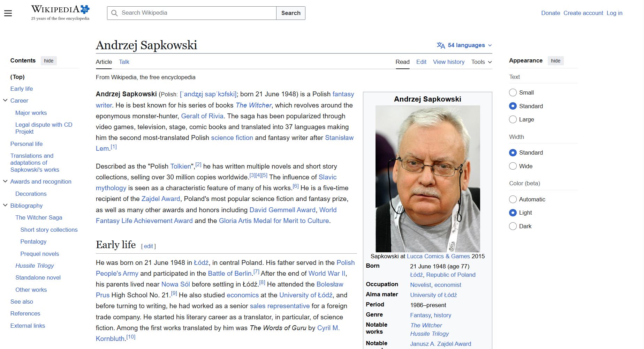Jump to Translations and adaptations section
Screen dimensions: 644x349
[x=35, y=163]
